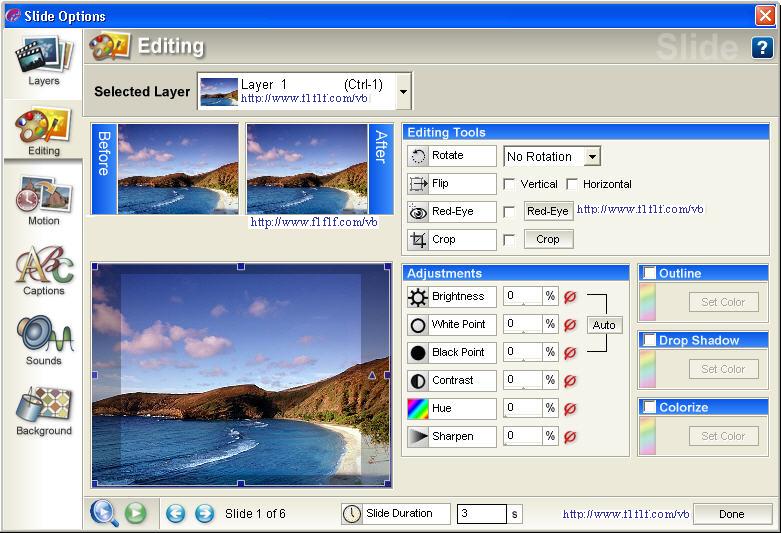Enable the Horizontal flip checkbox

coord(572,184)
